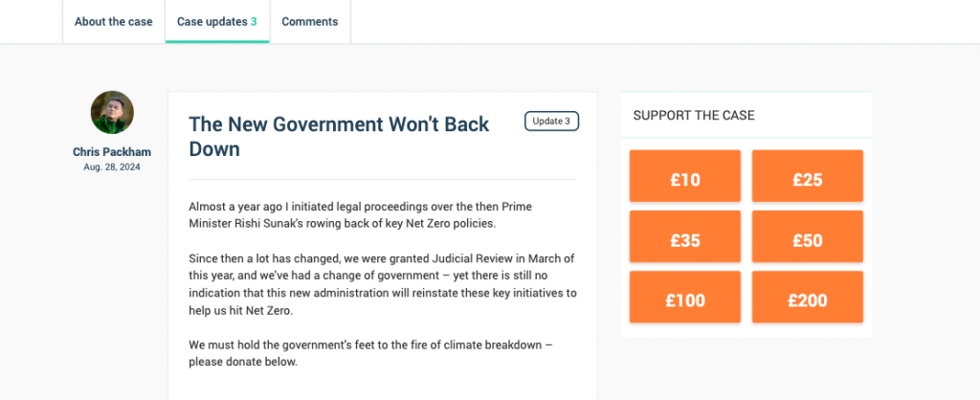Image resolution: width=980 pixels, height=400 pixels.
Task: Open Chris Packham's author name link
Action: point(112,152)
